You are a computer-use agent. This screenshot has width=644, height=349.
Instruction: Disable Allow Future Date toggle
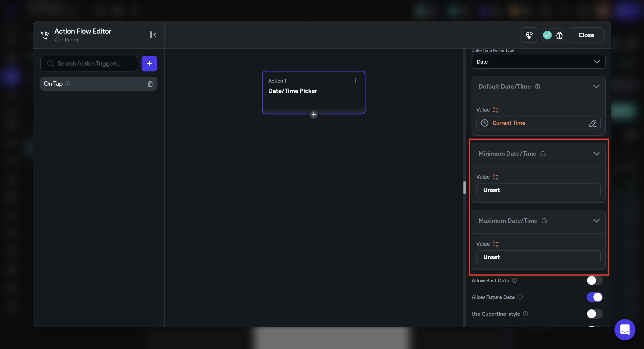(x=594, y=297)
